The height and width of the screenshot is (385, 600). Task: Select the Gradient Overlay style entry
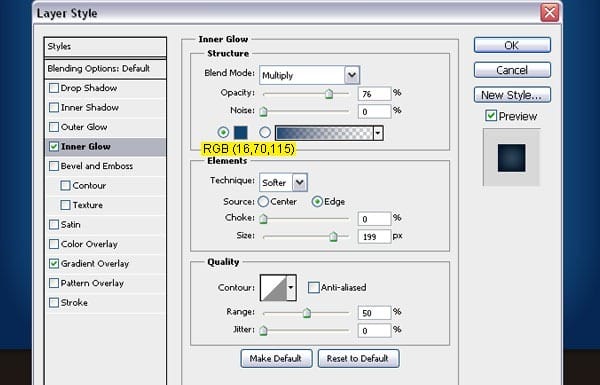coord(105,264)
